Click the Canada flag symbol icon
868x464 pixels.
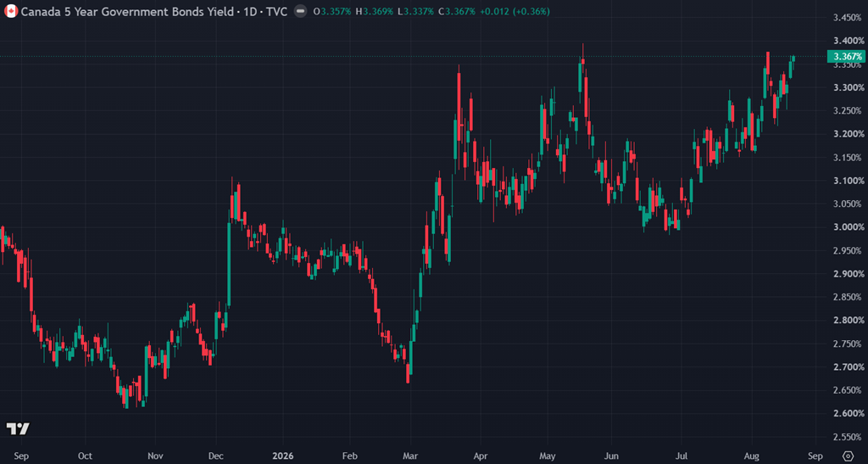tap(11, 11)
